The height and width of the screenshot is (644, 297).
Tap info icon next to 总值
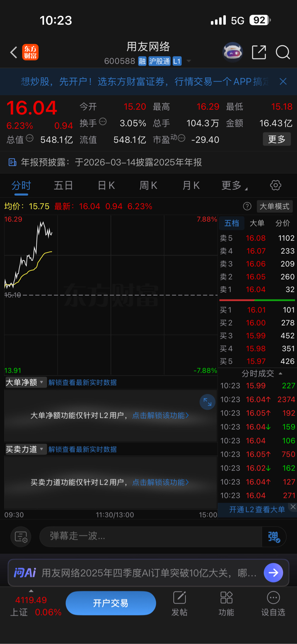pos(29,138)
